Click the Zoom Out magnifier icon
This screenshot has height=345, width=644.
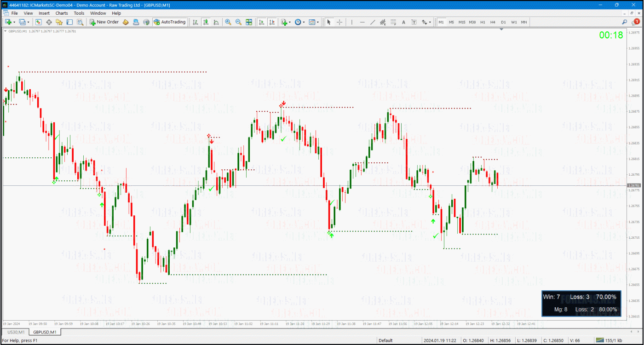point(238,22)
